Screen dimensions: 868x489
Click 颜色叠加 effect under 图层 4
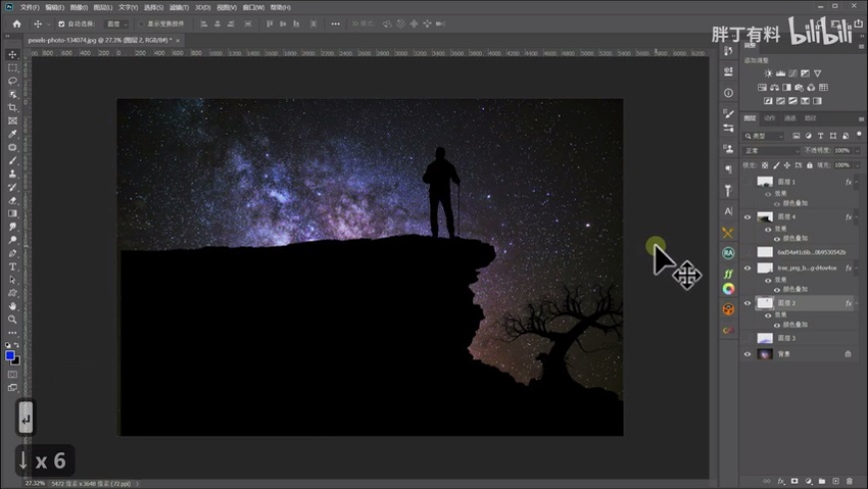pos(796,239)
